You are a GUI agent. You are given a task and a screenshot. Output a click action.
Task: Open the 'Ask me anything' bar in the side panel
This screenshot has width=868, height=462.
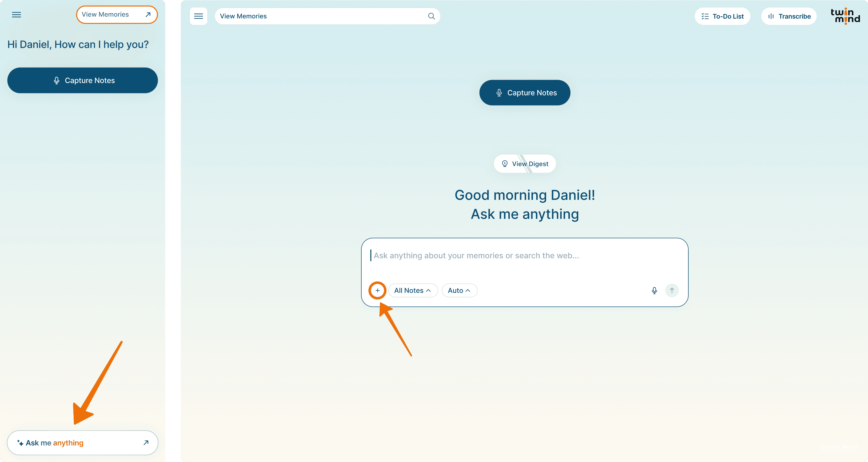pos(83,443)
